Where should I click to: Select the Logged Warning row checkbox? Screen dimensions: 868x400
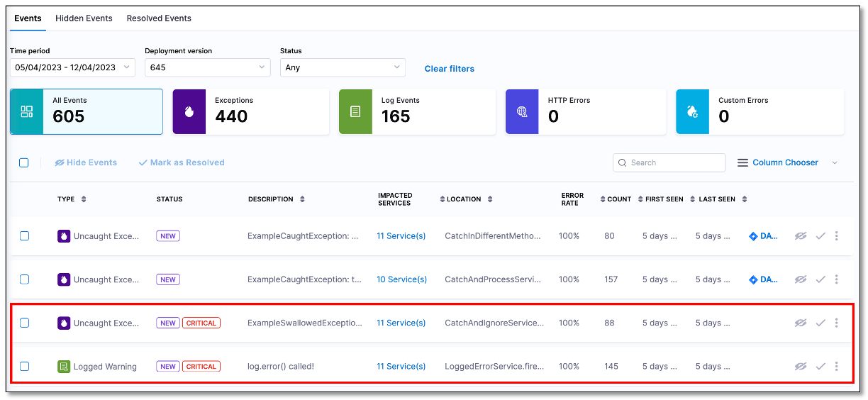[24, 367]
